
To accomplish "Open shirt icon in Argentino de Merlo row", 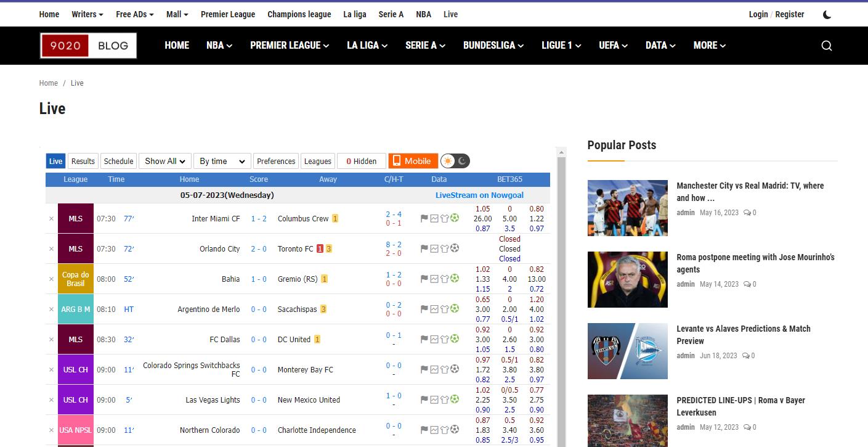I will click(444, 309).
